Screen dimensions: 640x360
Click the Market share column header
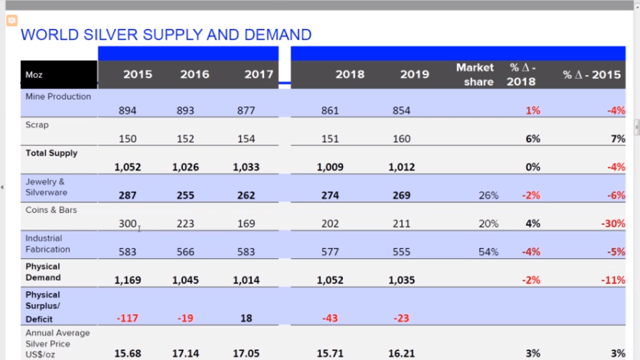[475, 75]
